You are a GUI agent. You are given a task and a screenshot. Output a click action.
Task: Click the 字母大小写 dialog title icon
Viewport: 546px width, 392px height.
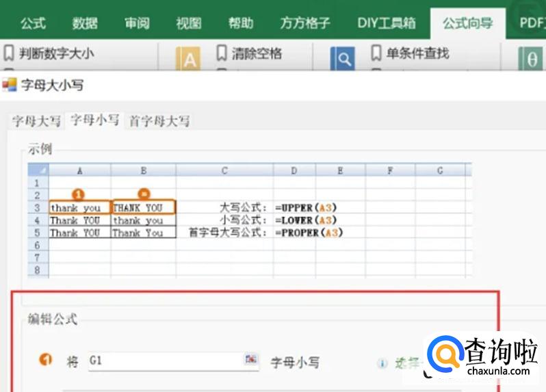tap(9, 85)
